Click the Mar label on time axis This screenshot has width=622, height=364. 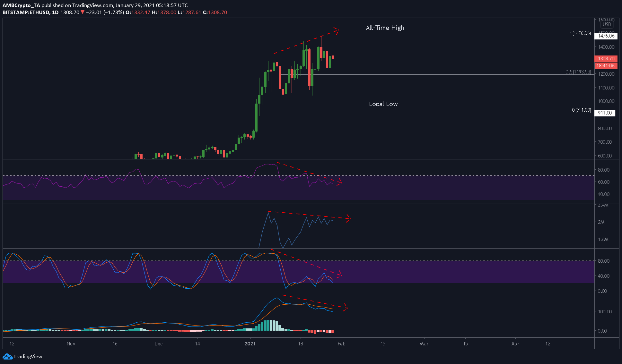coord(424,344)
